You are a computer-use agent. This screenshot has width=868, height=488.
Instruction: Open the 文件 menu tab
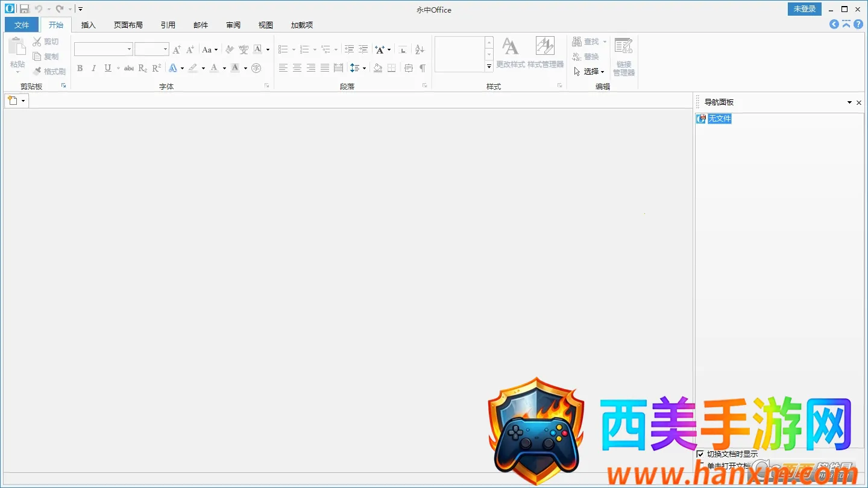tap(22, 25)
